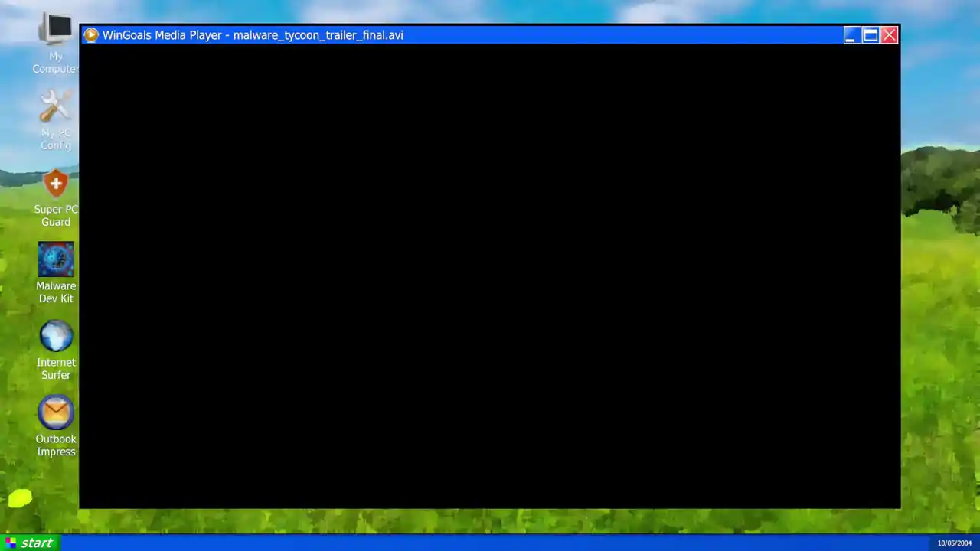Click the black video playback area
This screenshot has width=980, height=551.
click(x=490, y=275)
